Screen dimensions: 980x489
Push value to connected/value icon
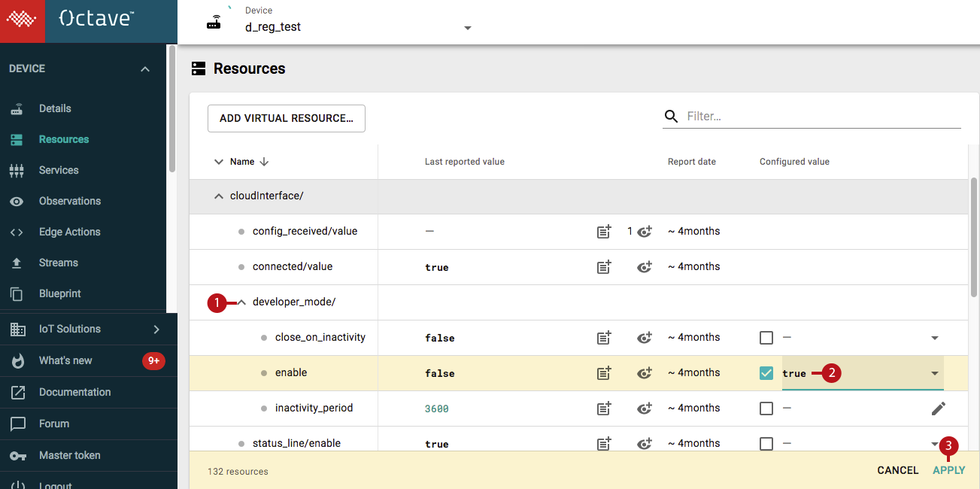(x=603, y=267)
